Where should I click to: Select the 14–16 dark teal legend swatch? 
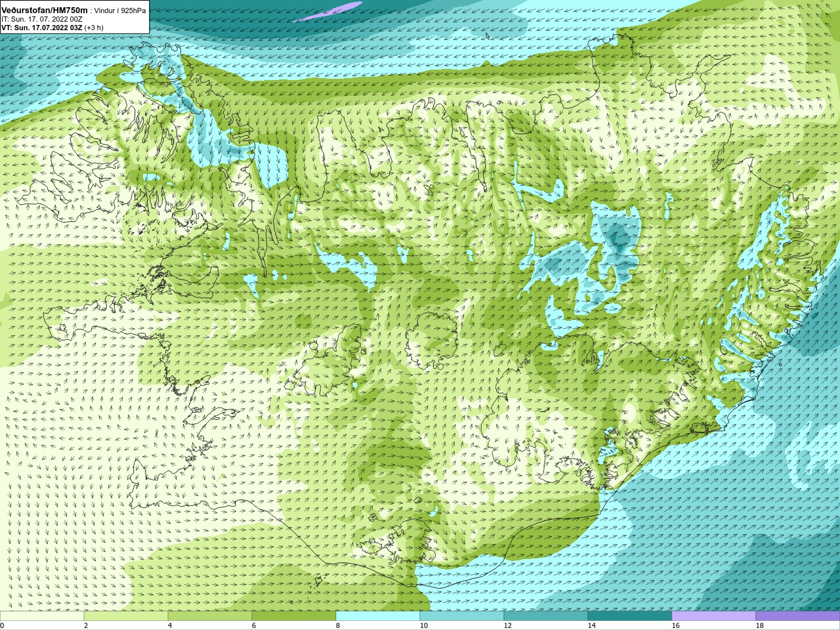pos(630,616)
